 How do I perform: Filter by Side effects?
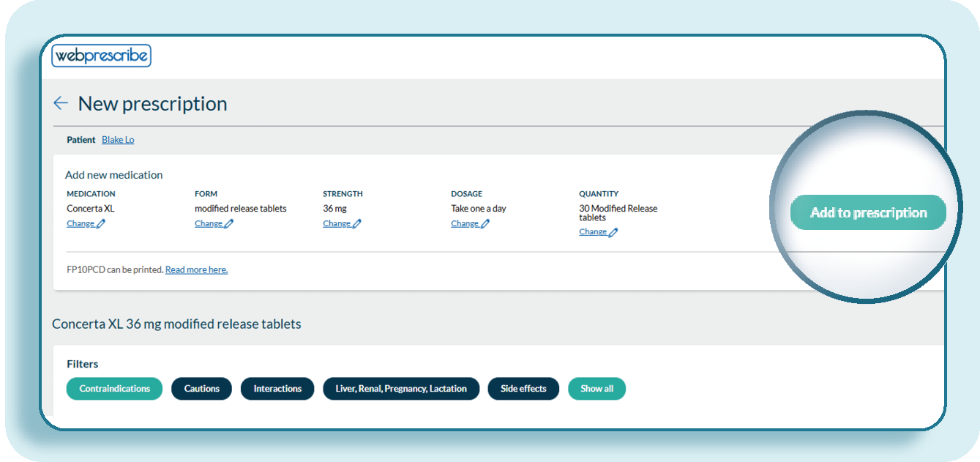(x=523, y=389)
